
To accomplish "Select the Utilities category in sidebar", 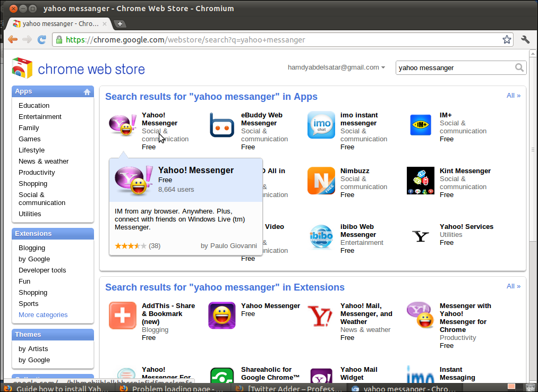I will point(30,214).
